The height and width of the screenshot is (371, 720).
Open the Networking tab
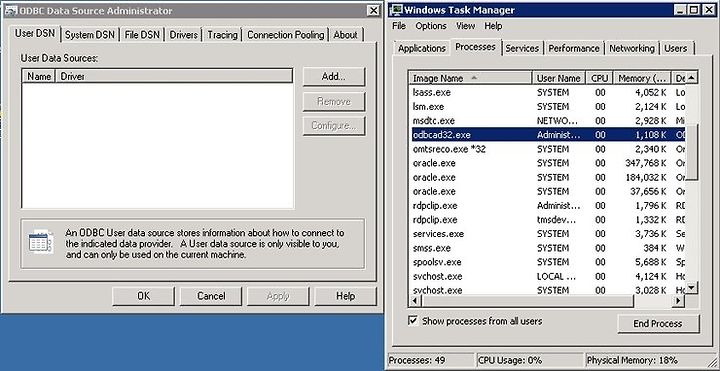coord(632,48)
